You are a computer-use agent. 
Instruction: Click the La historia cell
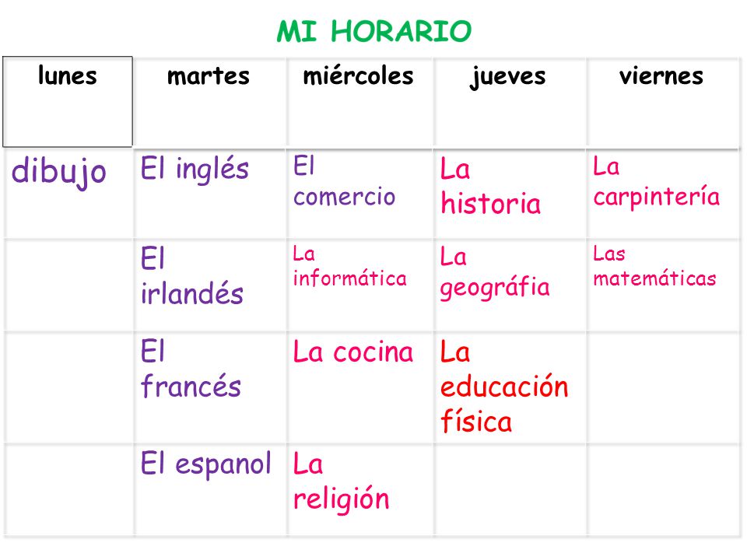(510, 194)
